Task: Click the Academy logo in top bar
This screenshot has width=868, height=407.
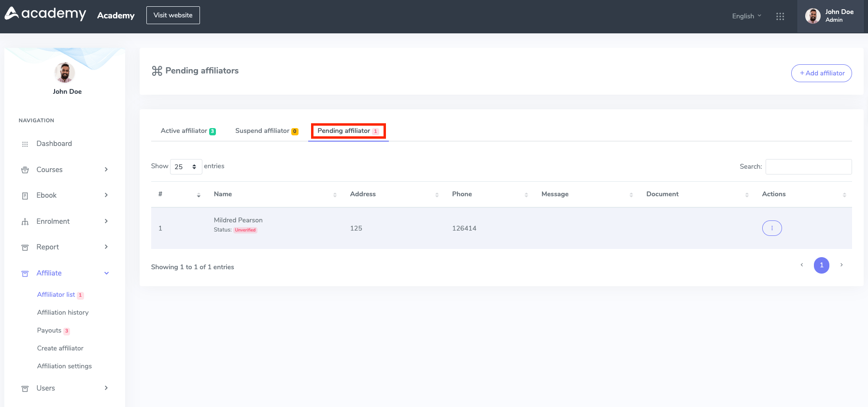Action: coord(45,14)
